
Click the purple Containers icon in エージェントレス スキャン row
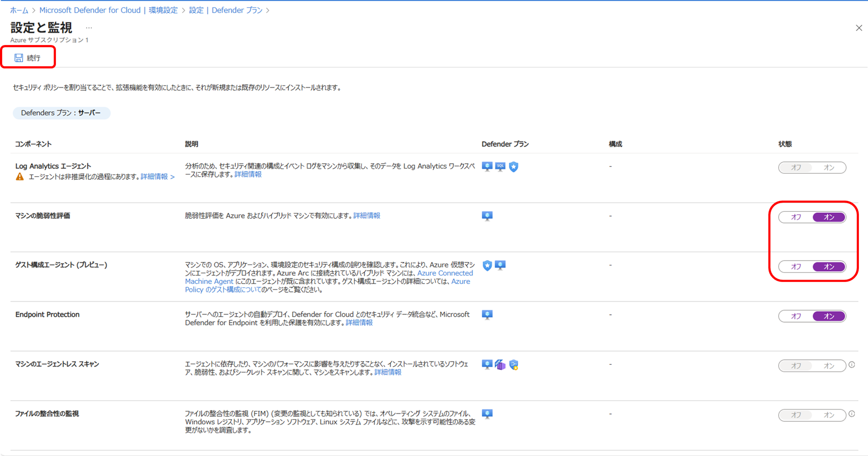click(x=500, y=365)
